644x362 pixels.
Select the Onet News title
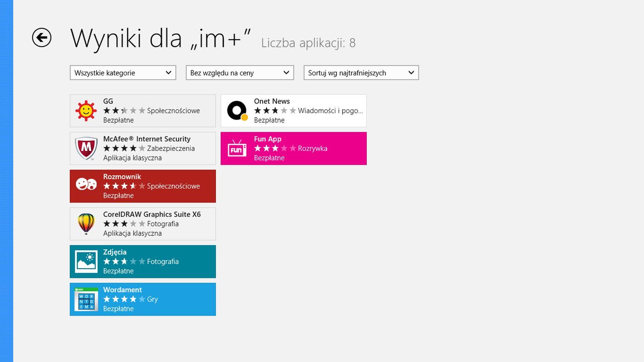272,101
